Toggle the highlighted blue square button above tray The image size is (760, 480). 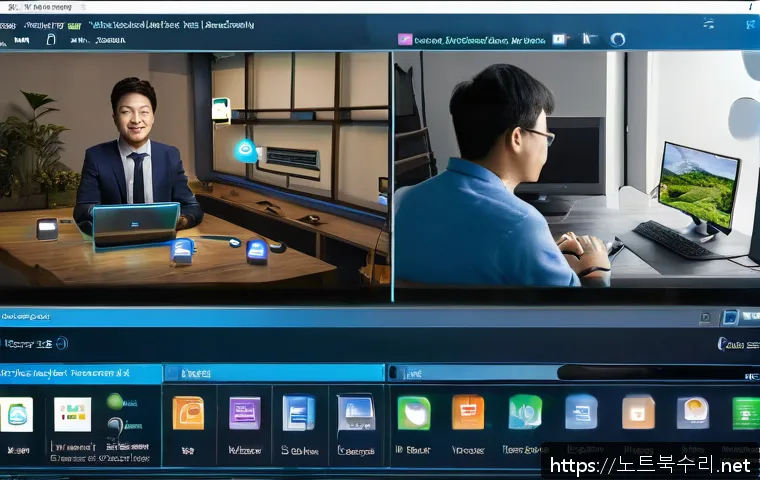pos(730,317)
